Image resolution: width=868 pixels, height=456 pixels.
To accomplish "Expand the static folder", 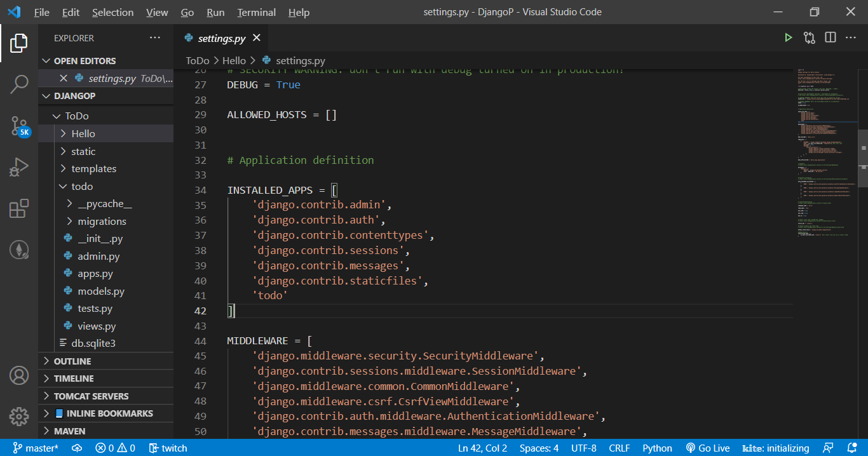I will (x=105, y=151).
